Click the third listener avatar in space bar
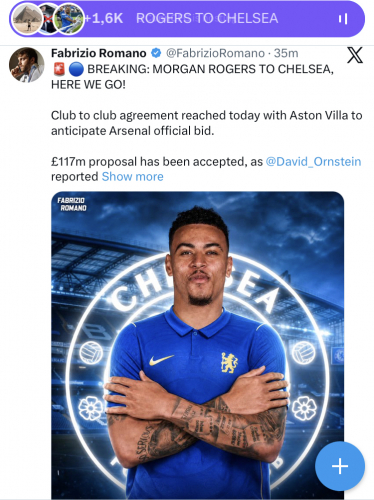 [x=69, y=19]
